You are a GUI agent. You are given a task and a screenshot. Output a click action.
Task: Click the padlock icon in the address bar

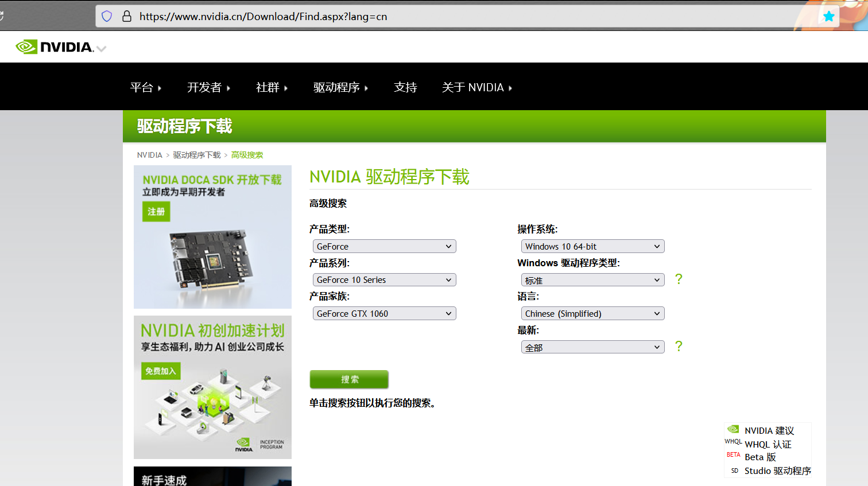click(x=127, y=16)
